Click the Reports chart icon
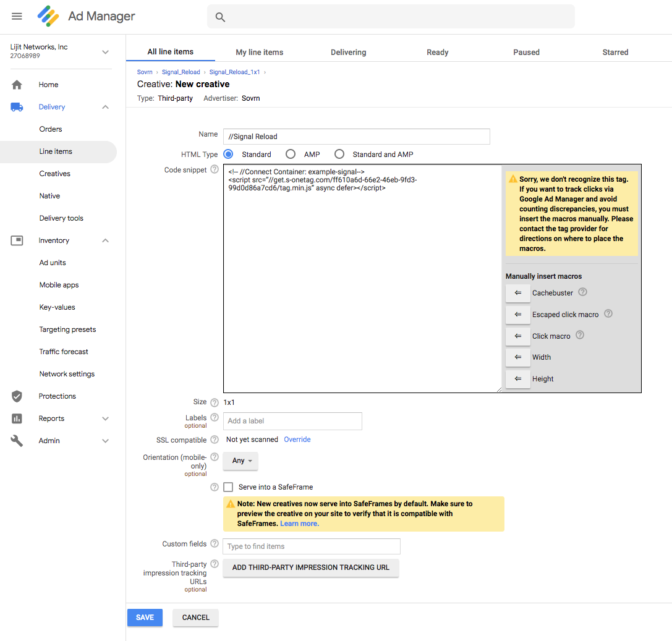Screen dimensions: 672x641 point(17,418)
